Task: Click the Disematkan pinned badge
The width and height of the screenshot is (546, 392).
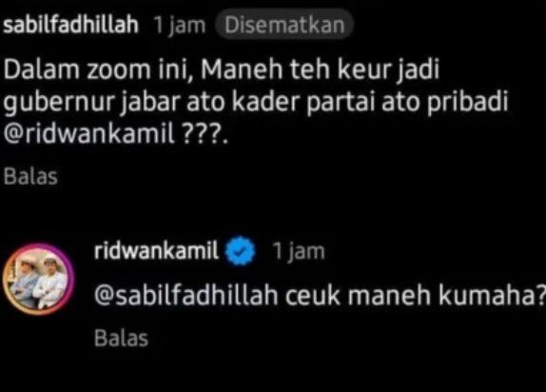Action: tap(284, 25)
